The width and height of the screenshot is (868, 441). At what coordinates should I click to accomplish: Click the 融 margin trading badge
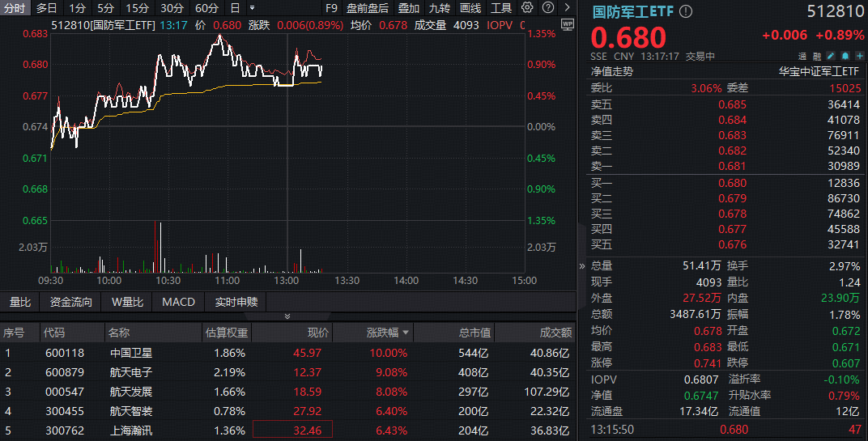click(817, 57)
